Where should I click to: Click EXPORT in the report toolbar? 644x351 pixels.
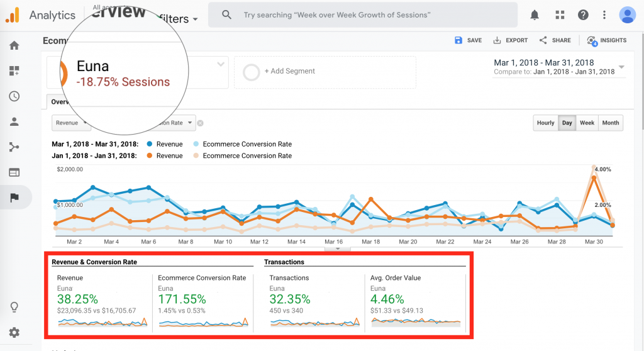pyautogui.click(x=510, y=40)
